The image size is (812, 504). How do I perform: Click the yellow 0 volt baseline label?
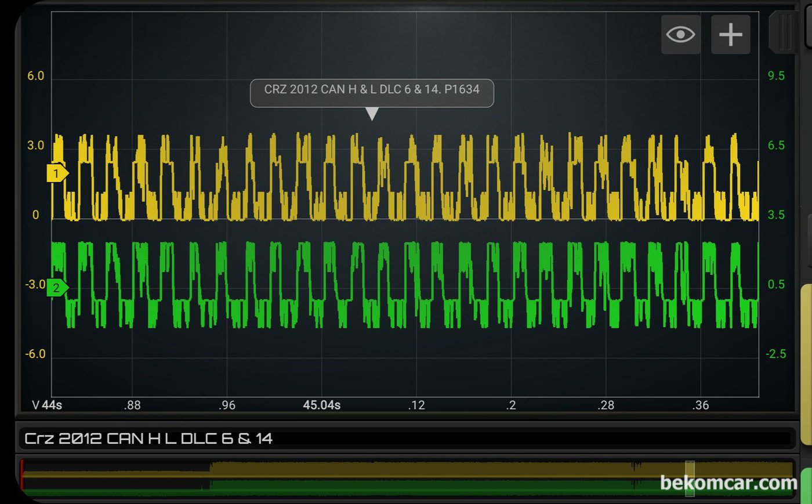35,215
